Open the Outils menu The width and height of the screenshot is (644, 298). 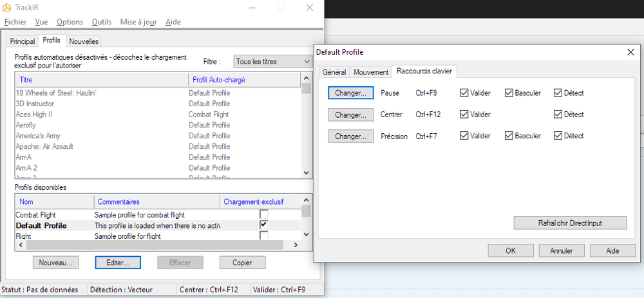[x=102, y=22]
